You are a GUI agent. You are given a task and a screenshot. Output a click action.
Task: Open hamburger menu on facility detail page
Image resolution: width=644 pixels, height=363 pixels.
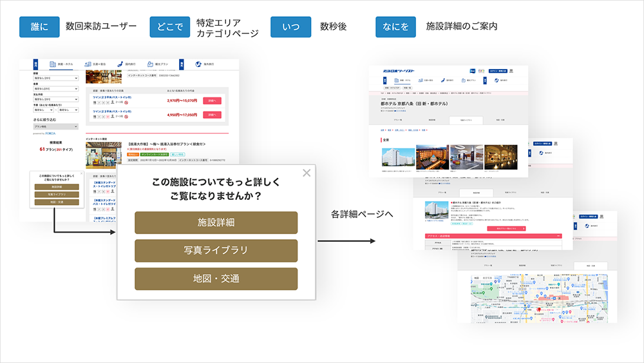coord(556,144)
